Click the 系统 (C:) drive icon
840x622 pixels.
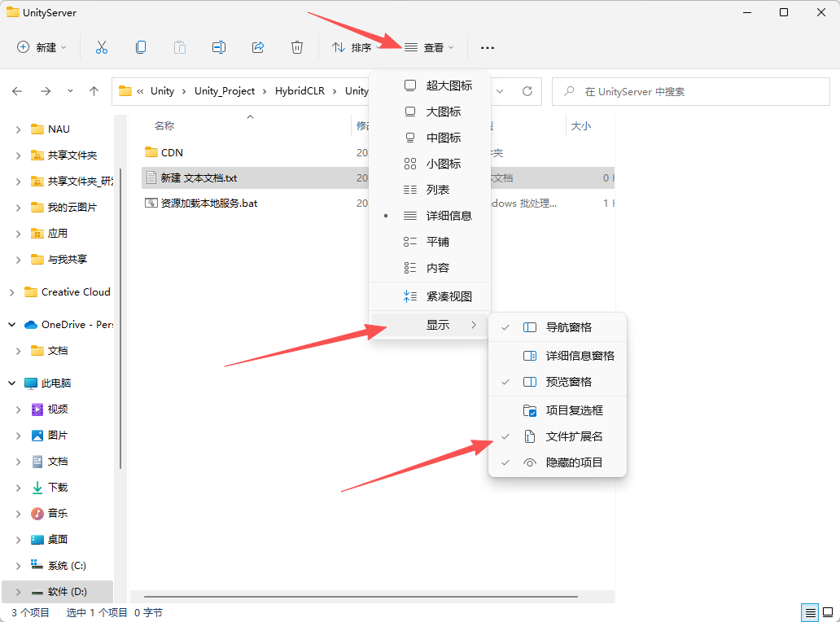coord(37,565)
